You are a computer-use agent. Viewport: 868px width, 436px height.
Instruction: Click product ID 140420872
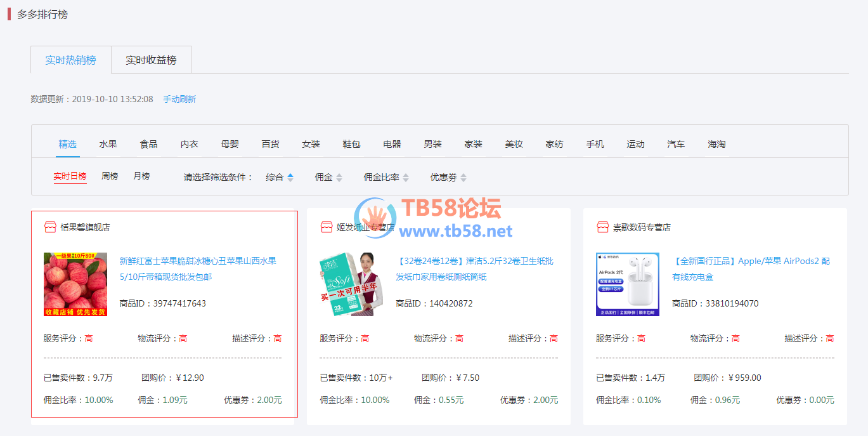(451, 304)
